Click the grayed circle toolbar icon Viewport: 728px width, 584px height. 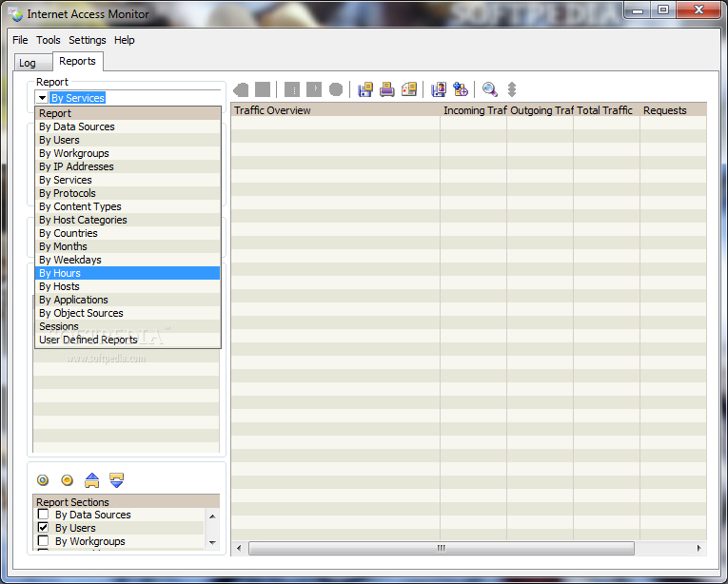point(336,89)
